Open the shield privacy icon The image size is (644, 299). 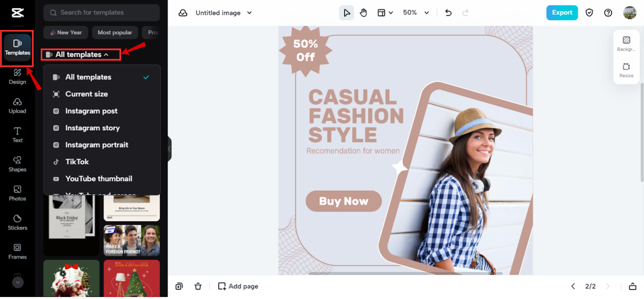(x=589, y=13)
